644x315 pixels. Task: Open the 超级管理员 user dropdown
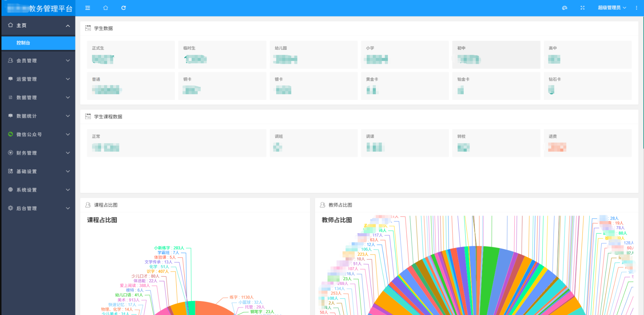click(x=612, y=8)
